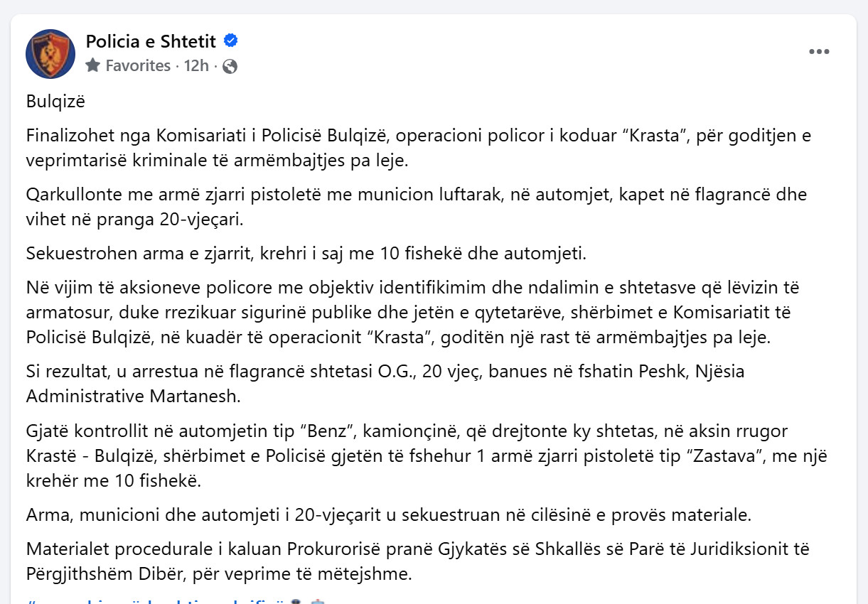
Task: Open the Policia e Shtetit profile picture
Action: [50, 53]
